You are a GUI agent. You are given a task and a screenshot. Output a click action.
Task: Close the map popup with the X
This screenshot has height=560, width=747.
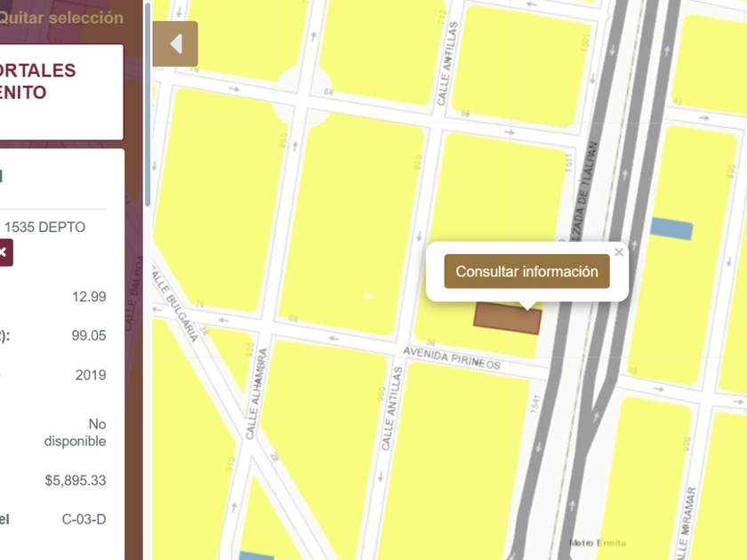coord(619,252)
